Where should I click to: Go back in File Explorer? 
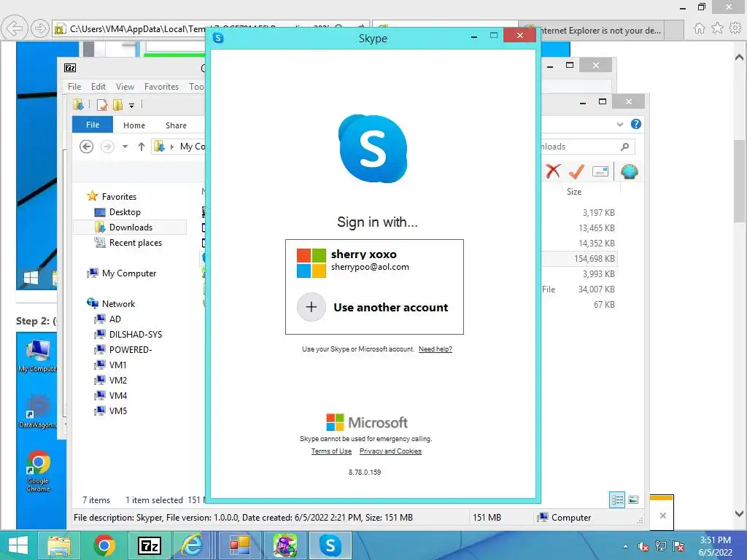click(x=86, y=147)
